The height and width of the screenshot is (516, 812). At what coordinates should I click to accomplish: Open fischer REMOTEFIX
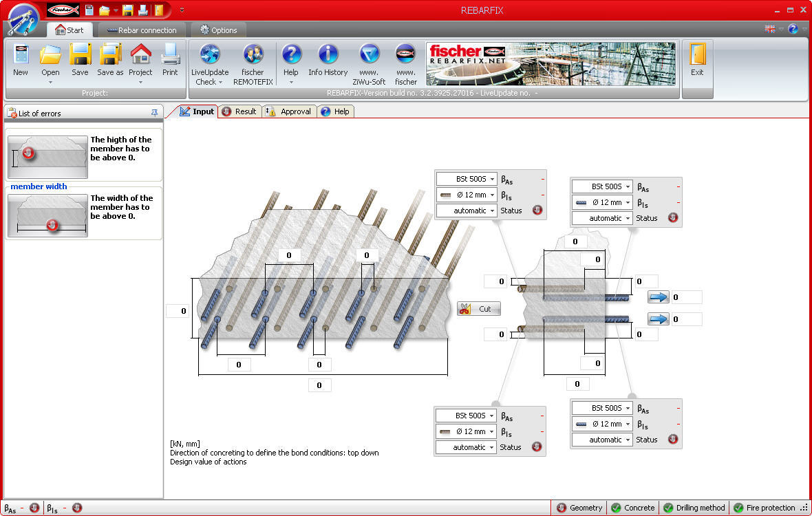point(253,65)
